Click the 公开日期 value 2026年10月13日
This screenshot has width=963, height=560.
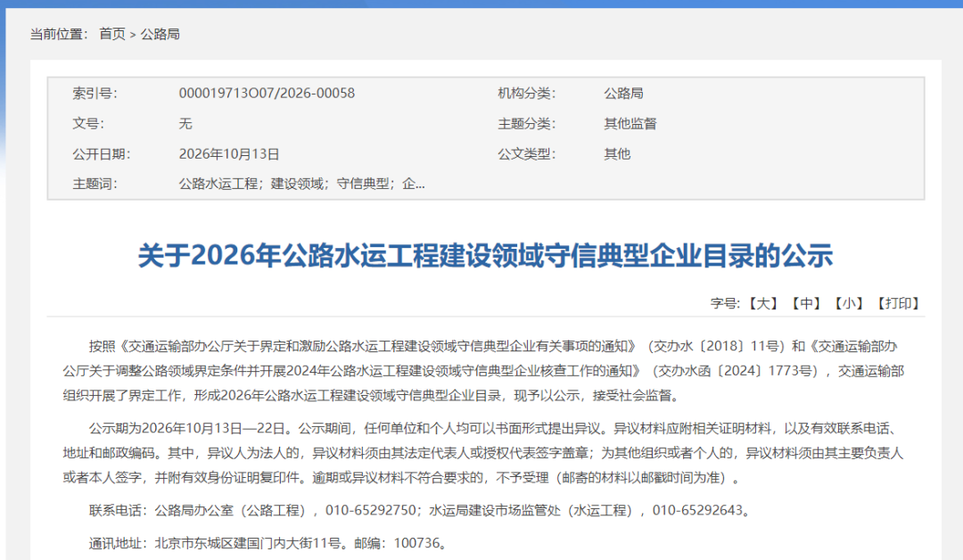coord(229,154)
